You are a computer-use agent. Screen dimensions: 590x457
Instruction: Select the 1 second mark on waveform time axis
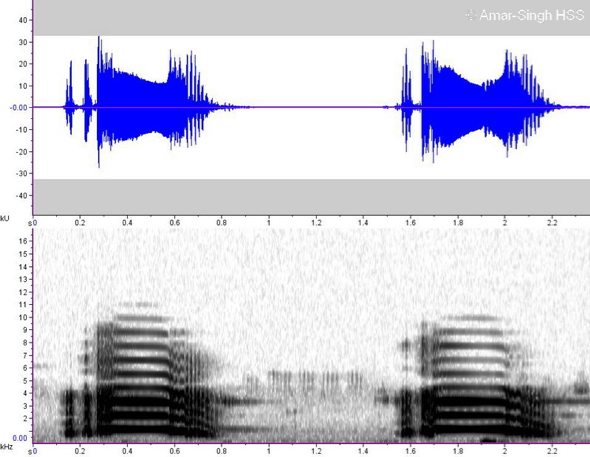tap(269, 223)
